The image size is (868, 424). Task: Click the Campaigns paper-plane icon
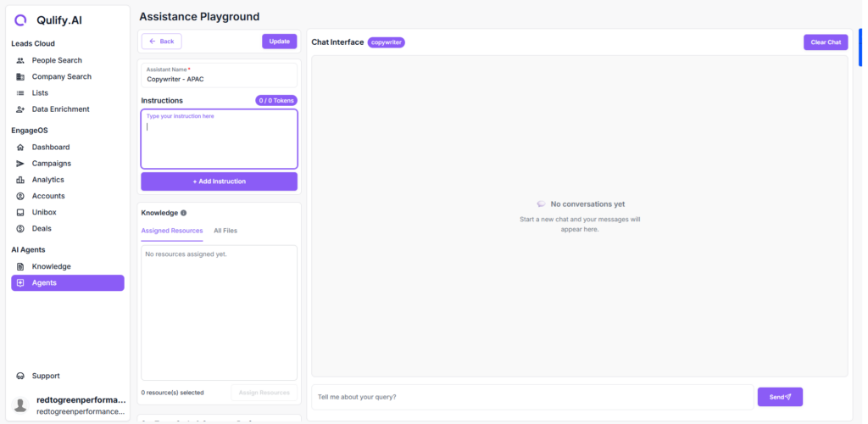click(x=20, y=164)
